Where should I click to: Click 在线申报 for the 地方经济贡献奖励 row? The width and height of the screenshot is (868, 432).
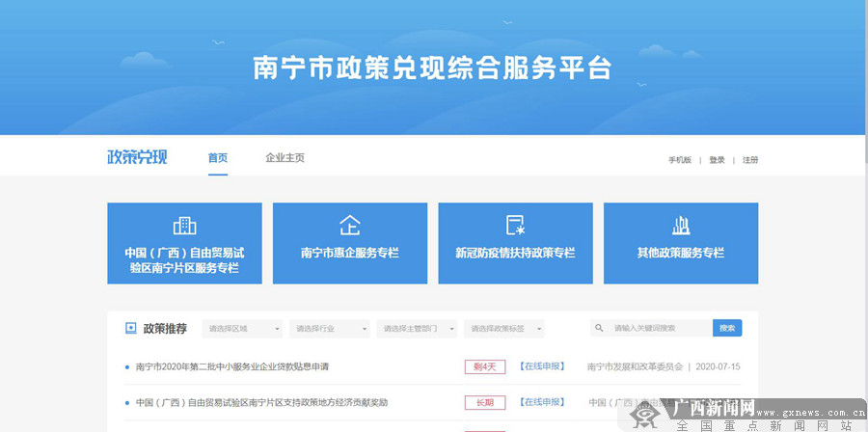[x=541, y=402]
